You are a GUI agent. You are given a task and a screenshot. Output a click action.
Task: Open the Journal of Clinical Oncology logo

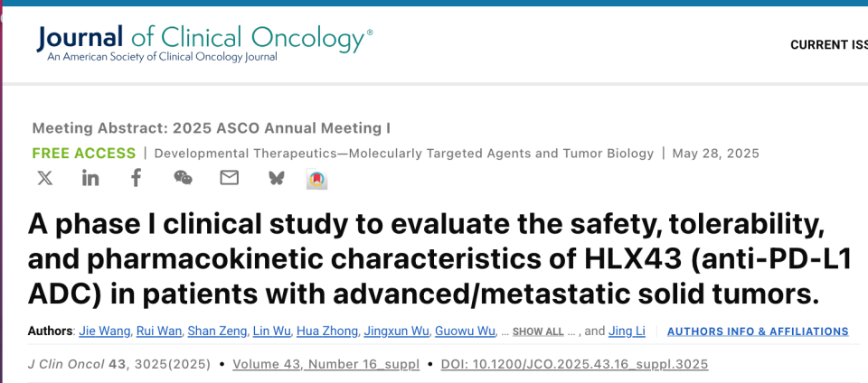[203, 42]
